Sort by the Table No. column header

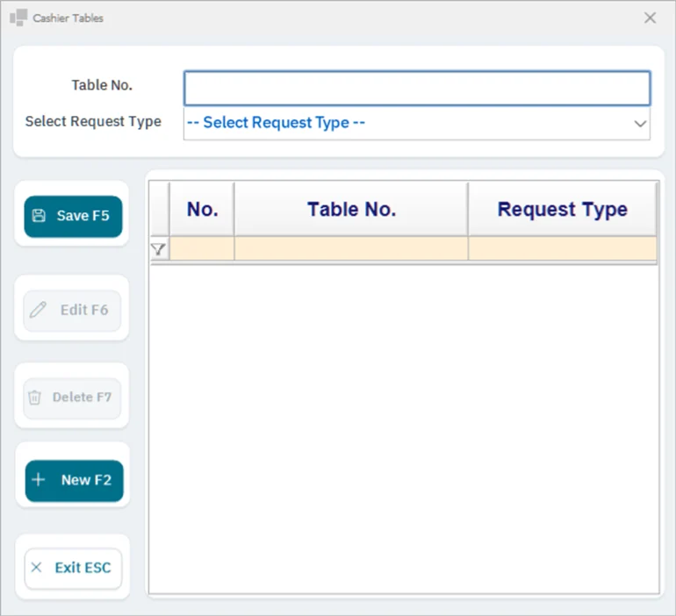351,209
